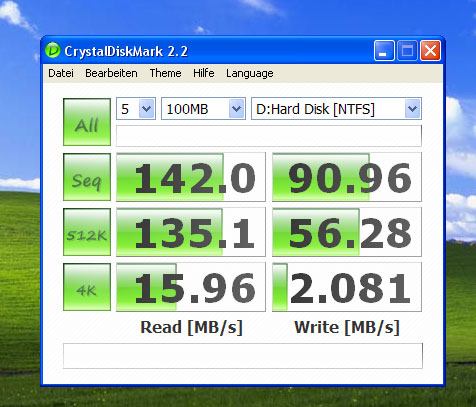Click the empty status bar below dropdowns

[x=269, y=136]
